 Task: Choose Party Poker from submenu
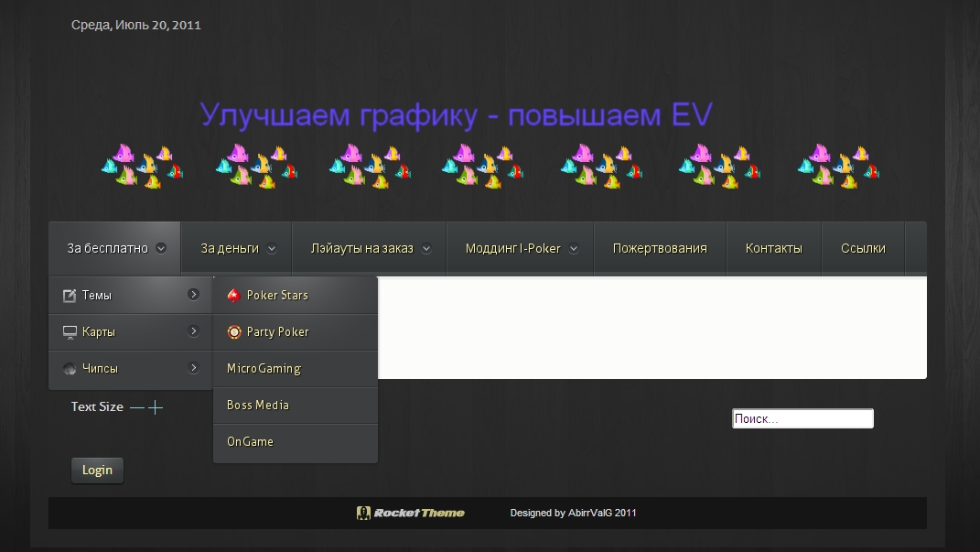coord(296,332)
